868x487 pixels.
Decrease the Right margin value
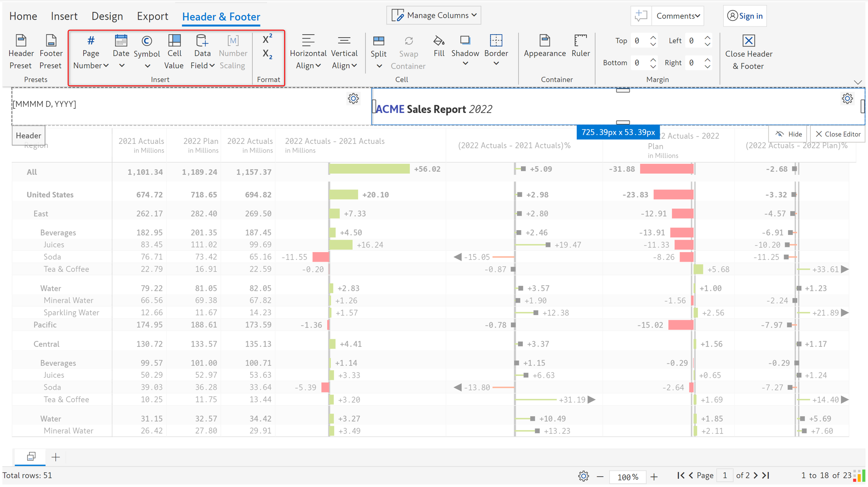[x=708, y=66]
